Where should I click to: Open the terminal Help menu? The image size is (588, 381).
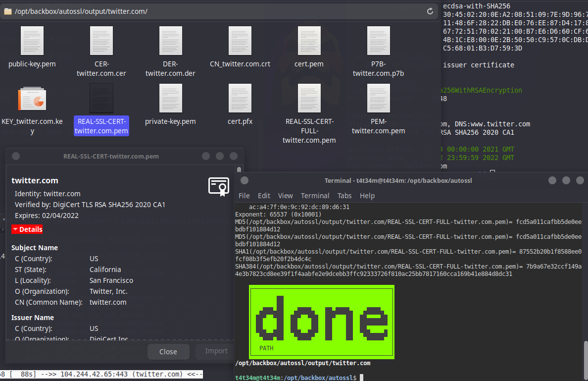[x=367, y=196]
